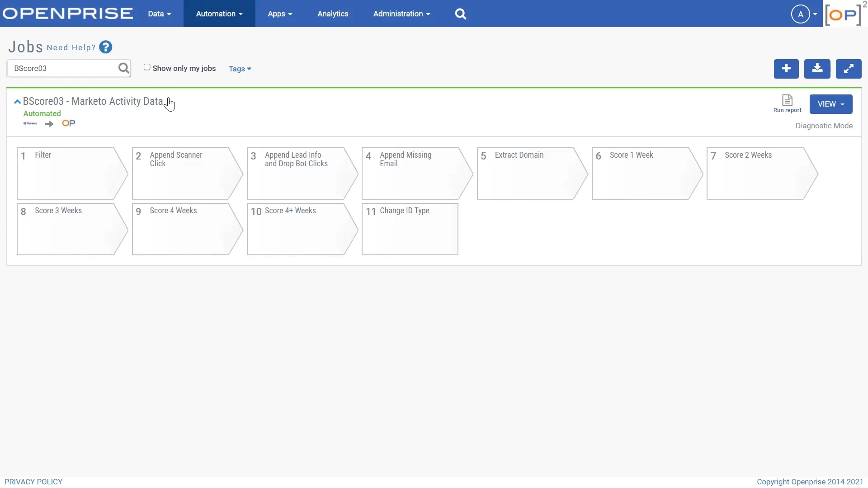The image size is (868, 488).
Task: Collapse the BScore03 job chevron
Action: tap(17, 102)
